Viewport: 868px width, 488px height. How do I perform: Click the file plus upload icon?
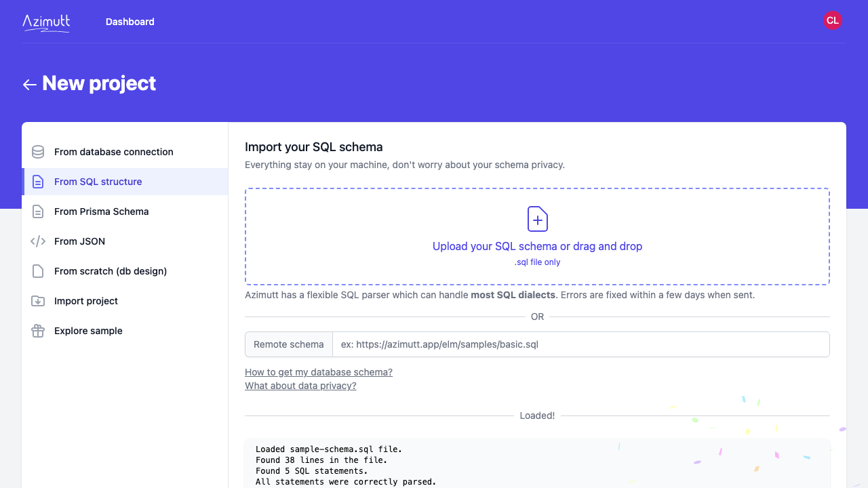tap(538, 219)
